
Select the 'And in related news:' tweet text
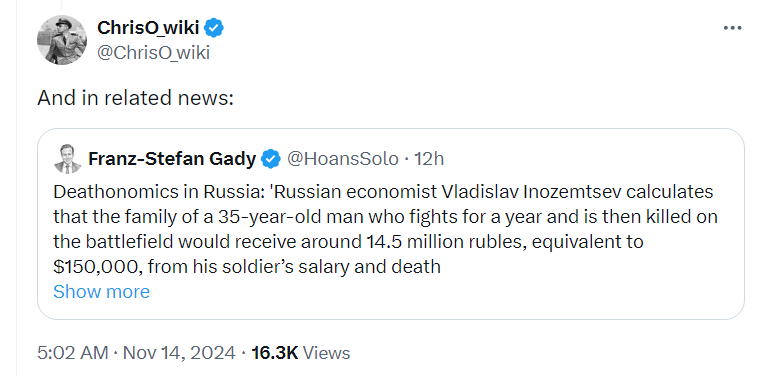tap(136, 98)
